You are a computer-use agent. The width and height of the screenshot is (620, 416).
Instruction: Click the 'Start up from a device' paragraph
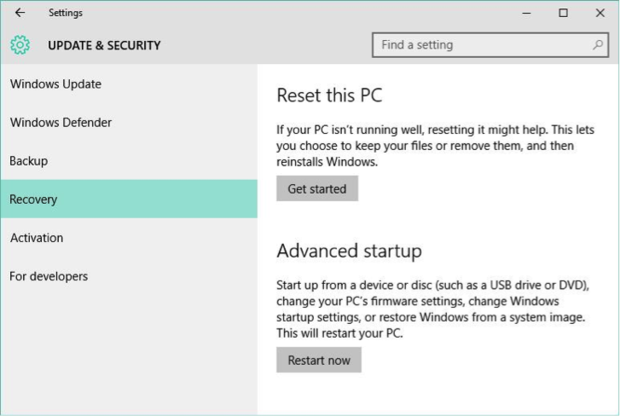[433, 309]
